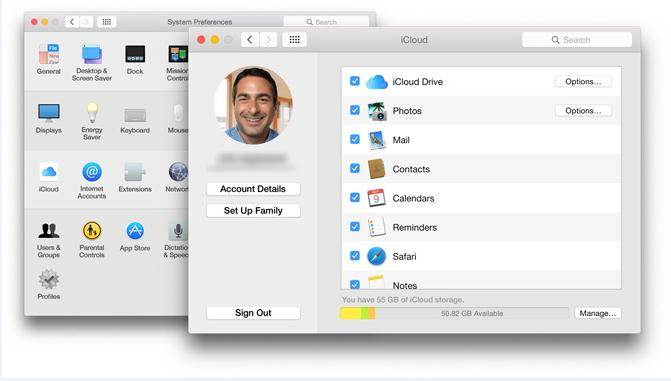Image resolution: width=671 pixels, height=381 pixels.
Task: Click the Notes row label
Action: point(405,285)
